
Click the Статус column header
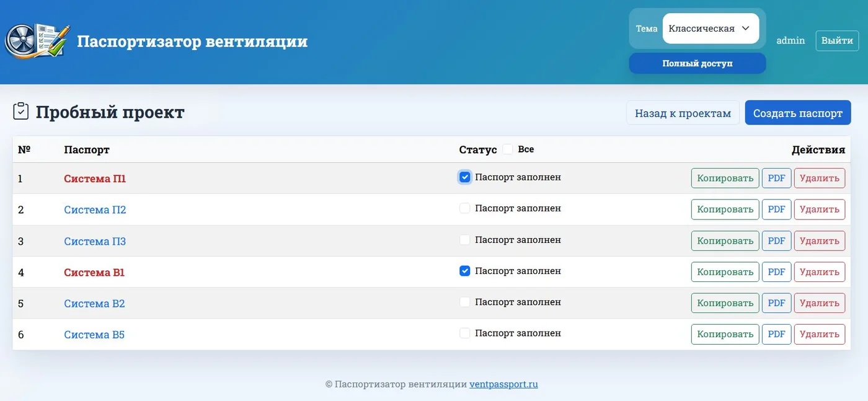tap(478, 149)
